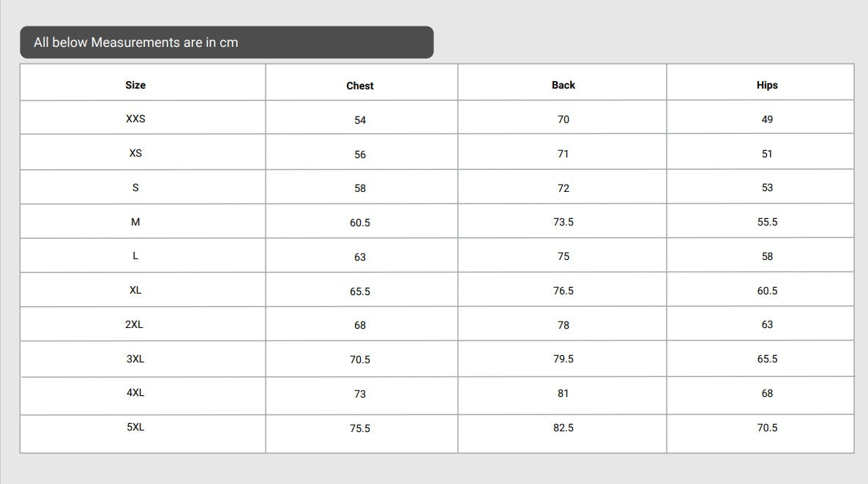Click the XS size label
Screen dimensions: 868x484
[135, 153]
